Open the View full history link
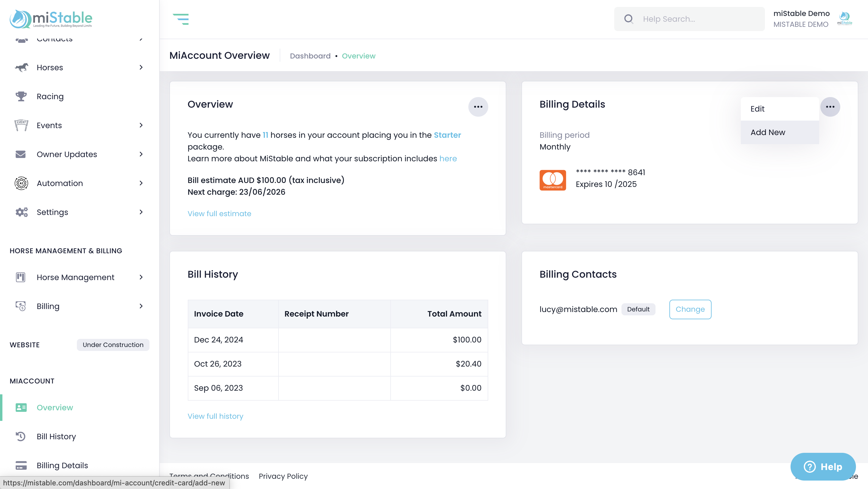The width and height of the screenshot is (868, 489). tap(215, 416)
